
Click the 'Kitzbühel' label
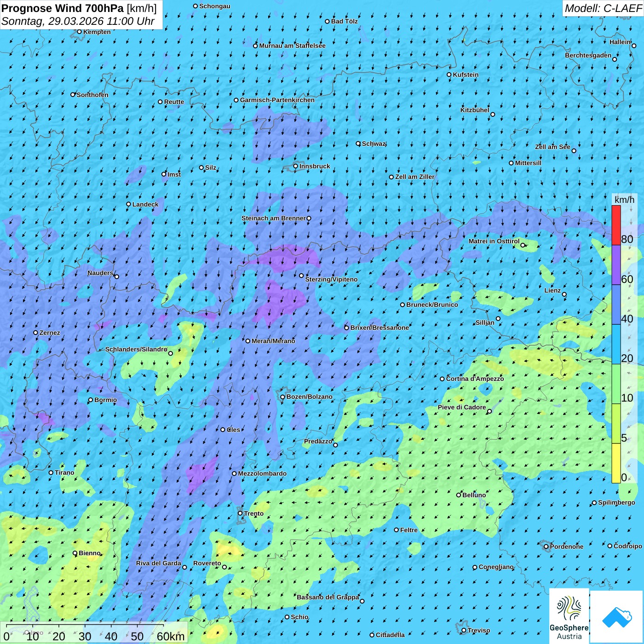[x=475, y=110]
